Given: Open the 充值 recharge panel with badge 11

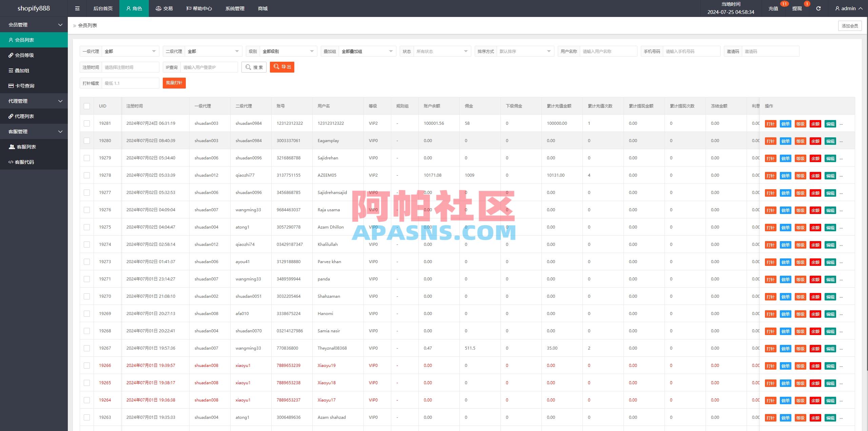Looking at the screenshot, I should coord(773,8).
